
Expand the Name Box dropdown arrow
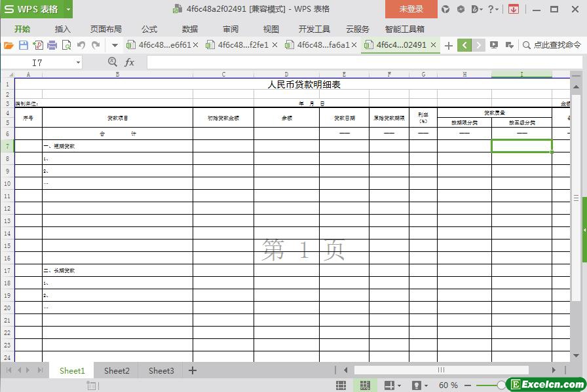coord(78,62)
